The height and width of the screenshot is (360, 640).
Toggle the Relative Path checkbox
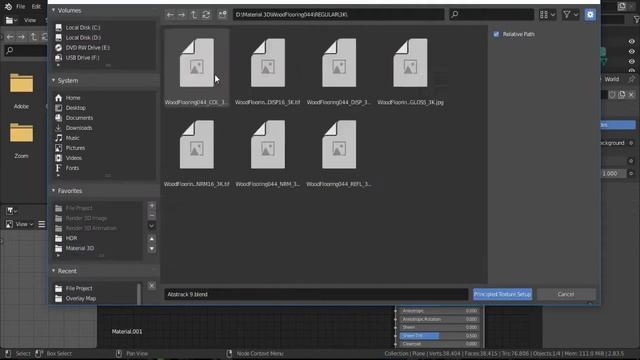pyautogui.click(x=496, y=34)
